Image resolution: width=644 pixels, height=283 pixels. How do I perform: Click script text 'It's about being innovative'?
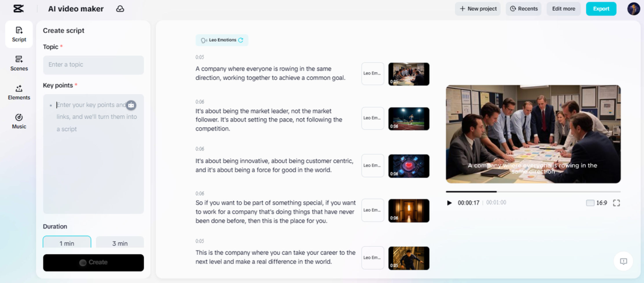(x=274, y=165)
